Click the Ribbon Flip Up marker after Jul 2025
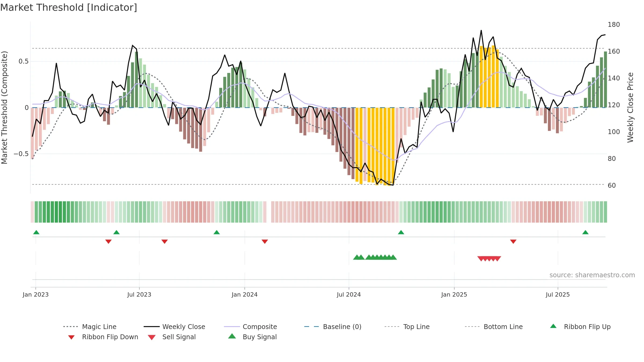644x362 pixels. pos(586,232)
